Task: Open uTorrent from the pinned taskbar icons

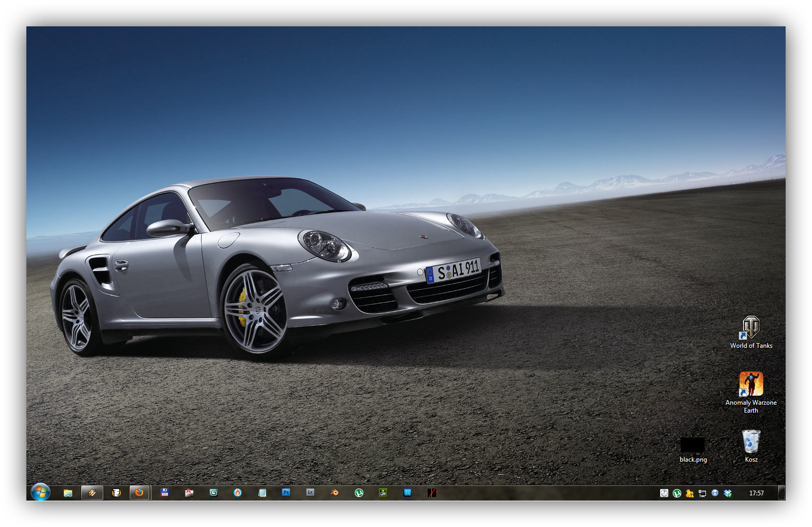Action: (359, 493)
